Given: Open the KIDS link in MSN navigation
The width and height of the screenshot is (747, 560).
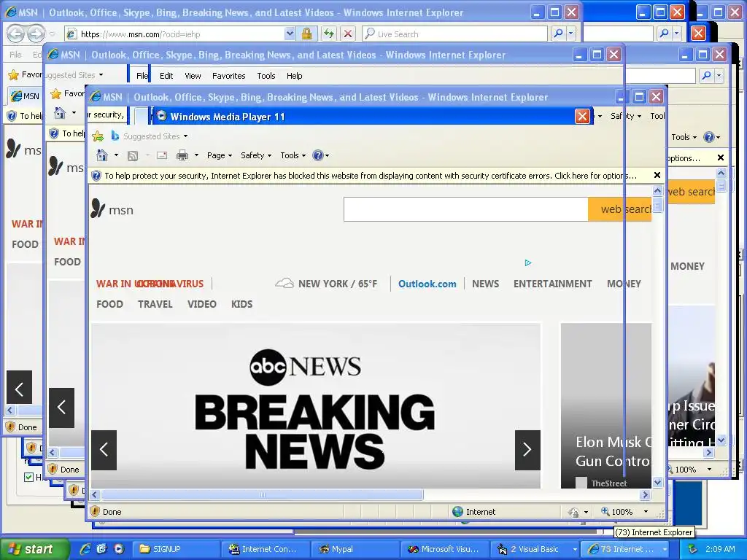Looking at the screenshot, I should click(241, 304).
